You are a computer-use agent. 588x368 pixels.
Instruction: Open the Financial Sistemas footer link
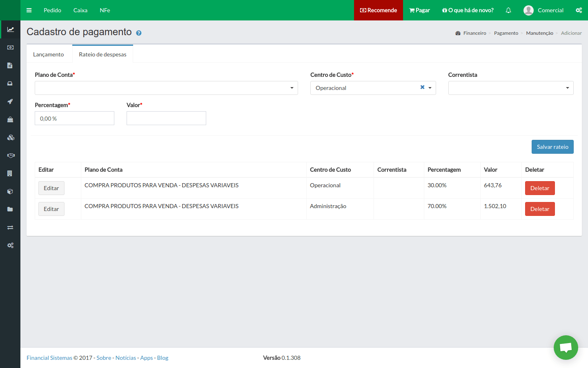click(x=49, y=358)
